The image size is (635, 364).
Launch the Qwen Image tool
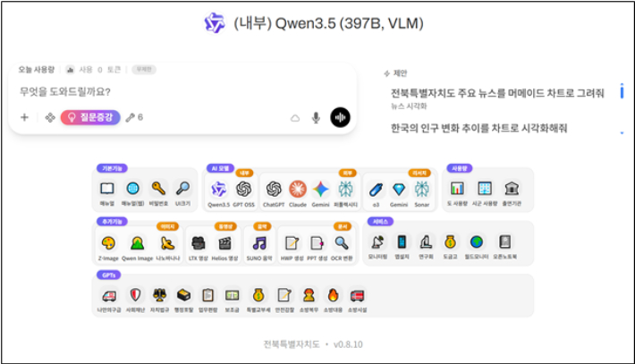pos(138,243)
